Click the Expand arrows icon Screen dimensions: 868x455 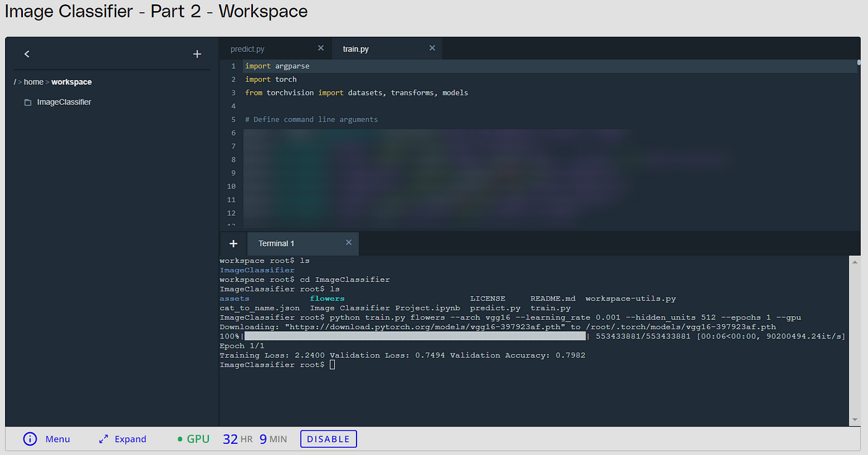(104, 439)
